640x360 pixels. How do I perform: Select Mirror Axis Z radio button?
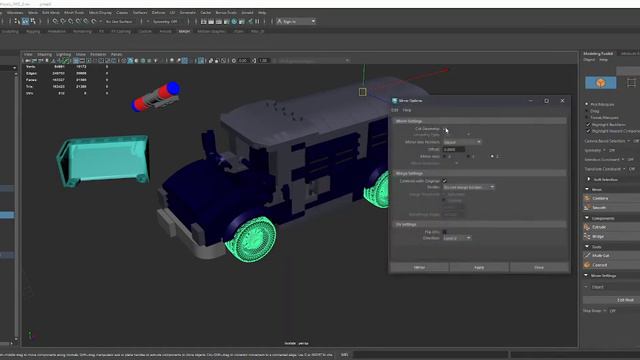coord(492,156)
